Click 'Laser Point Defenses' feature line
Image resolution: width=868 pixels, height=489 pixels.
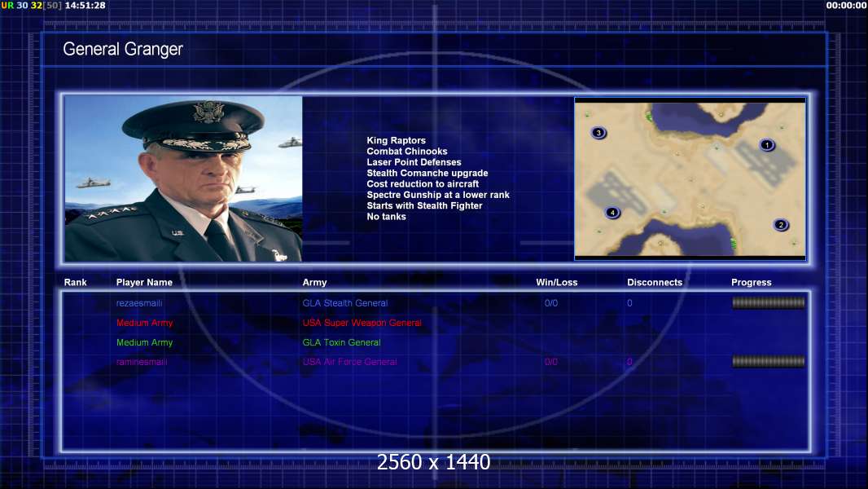coord(414,162)
